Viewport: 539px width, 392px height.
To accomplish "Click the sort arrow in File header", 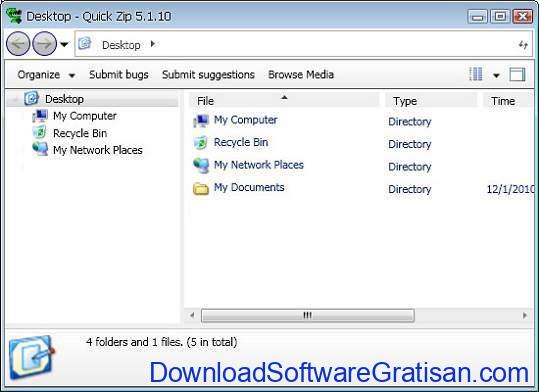I will point(284,97).
